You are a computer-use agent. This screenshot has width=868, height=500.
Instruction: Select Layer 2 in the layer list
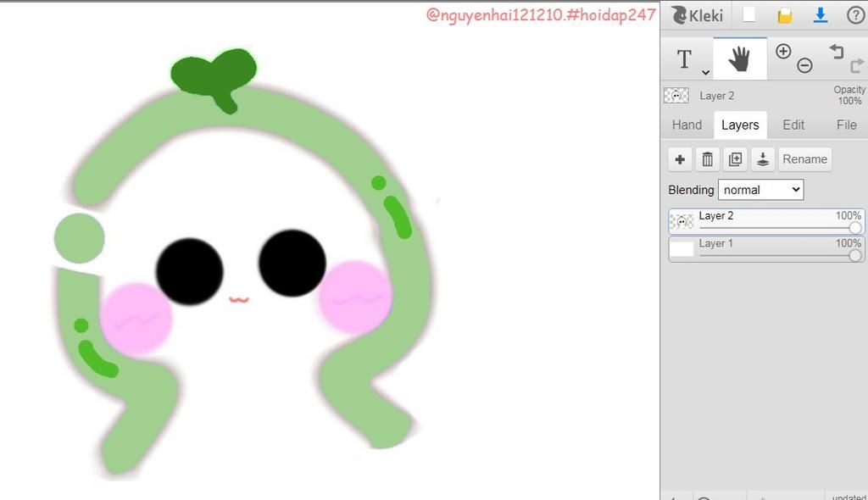[x=766, y=221]
